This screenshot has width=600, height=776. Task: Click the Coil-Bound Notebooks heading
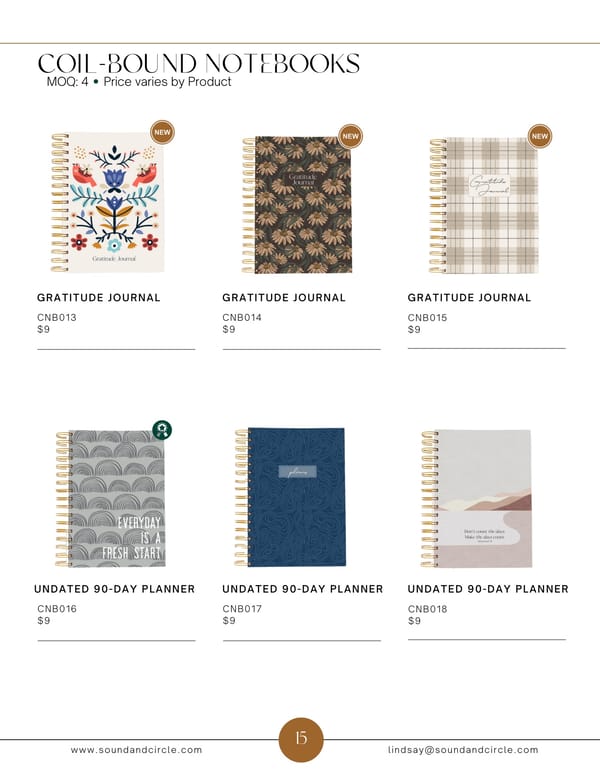[x=199, y=63]
